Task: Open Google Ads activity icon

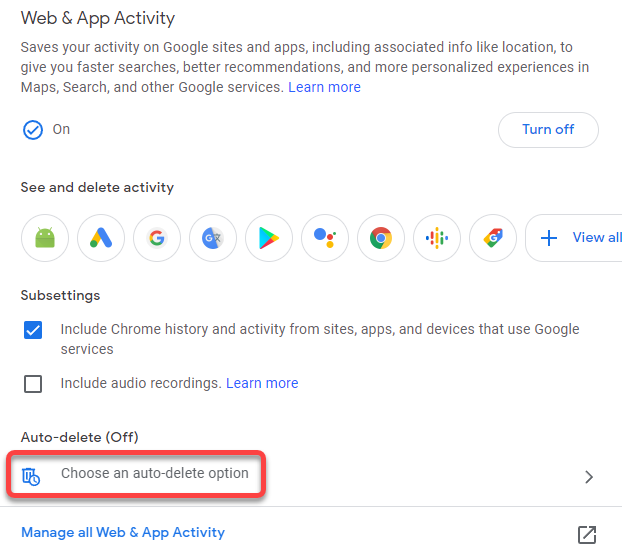Action: (101, 238)
